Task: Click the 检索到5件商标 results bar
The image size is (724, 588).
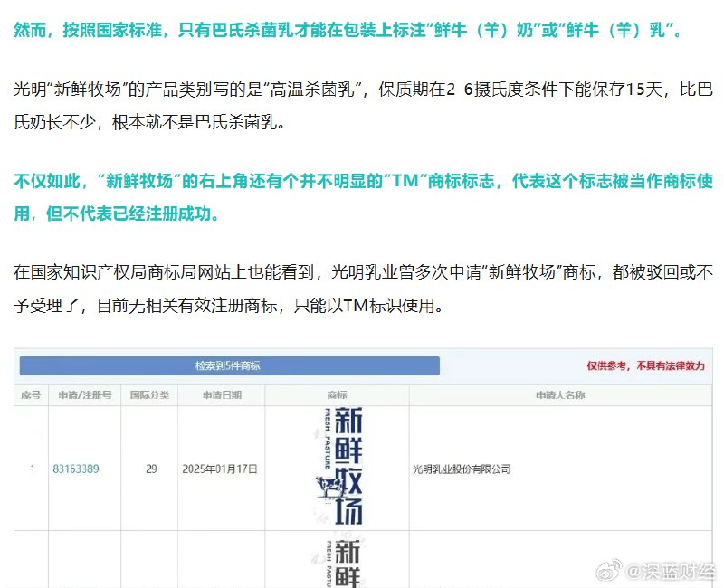Action: [x=230, y=365]
